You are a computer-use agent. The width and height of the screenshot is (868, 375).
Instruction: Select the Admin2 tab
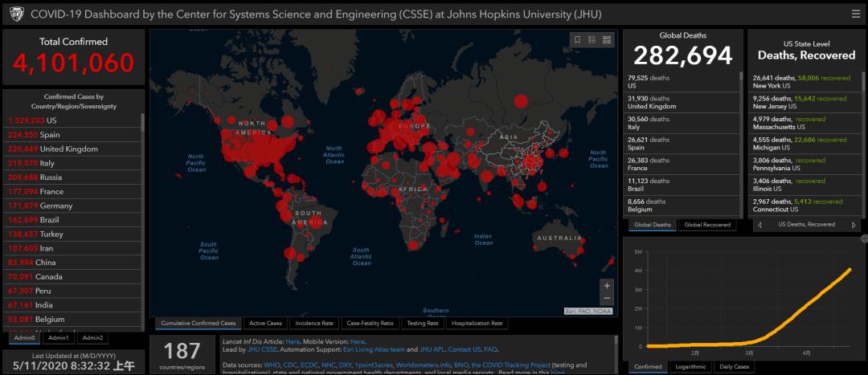point(92,337)
